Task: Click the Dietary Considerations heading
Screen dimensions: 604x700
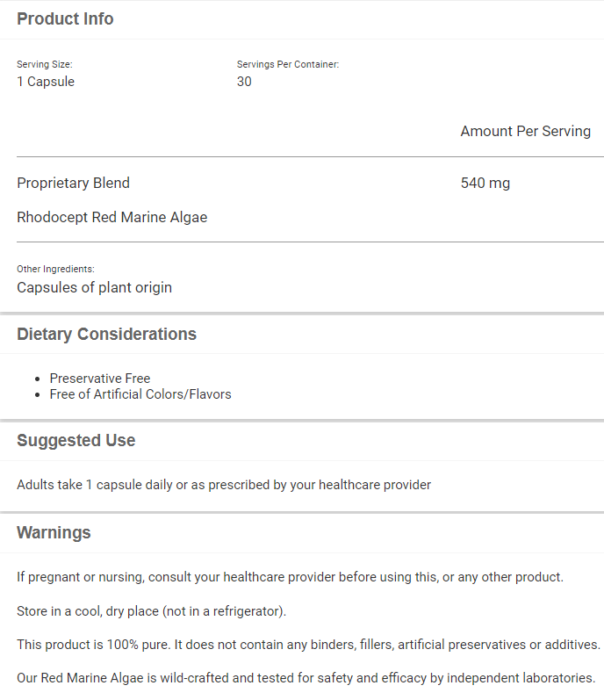Action: click(106, 334)
